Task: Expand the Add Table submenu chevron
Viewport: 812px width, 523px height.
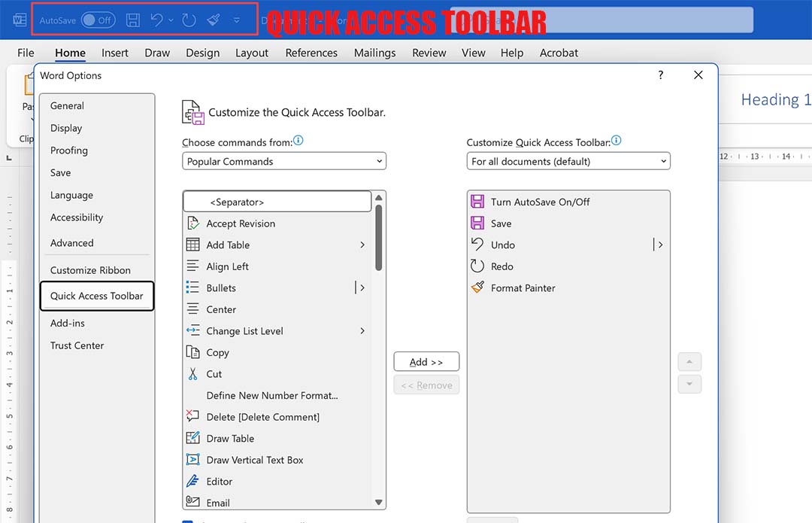Action: (362, 245)
